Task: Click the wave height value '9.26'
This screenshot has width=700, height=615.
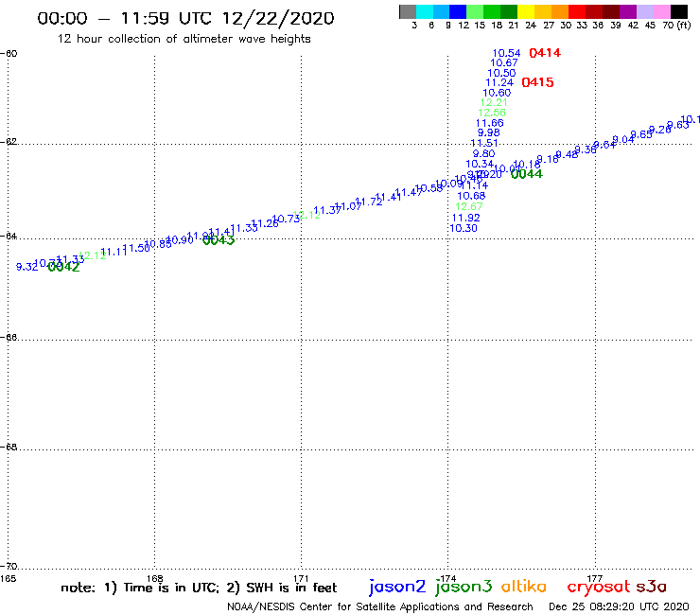Action: [x=660, y=130]
